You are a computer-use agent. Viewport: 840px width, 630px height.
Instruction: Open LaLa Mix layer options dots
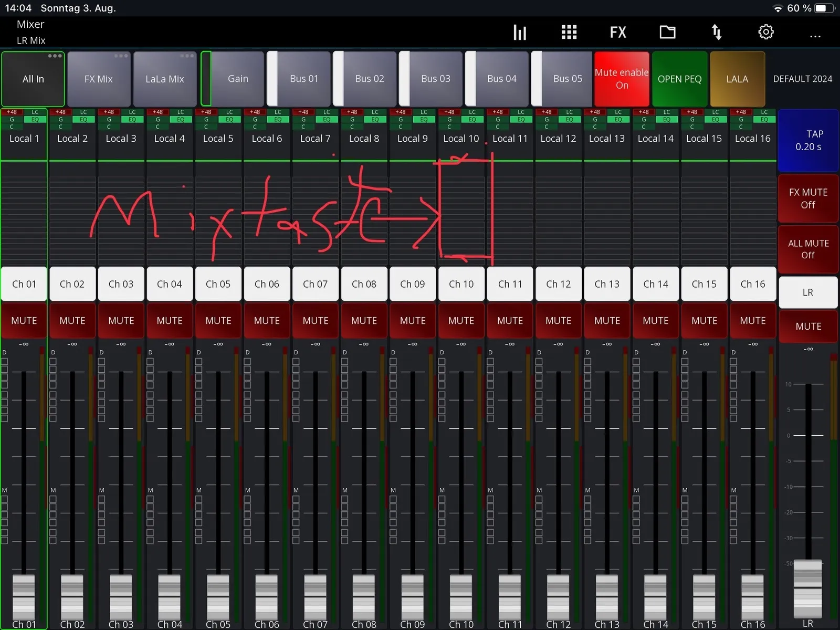tap(187, 56)
